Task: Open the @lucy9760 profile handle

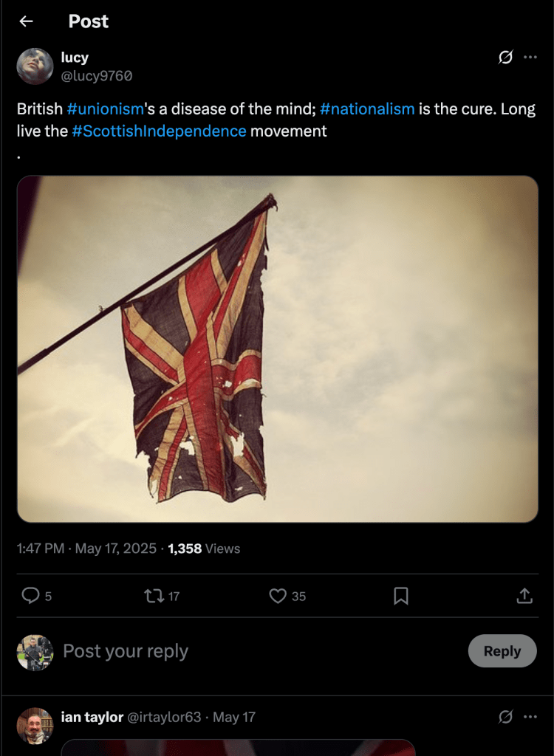Action: 97,75
